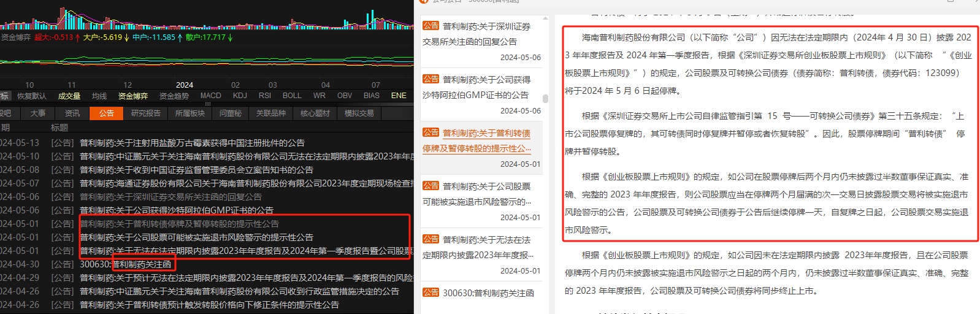Click the panel grip handle below the MACD indicator
This screenshot has width=980, height=314.
[x=208, y=104]
